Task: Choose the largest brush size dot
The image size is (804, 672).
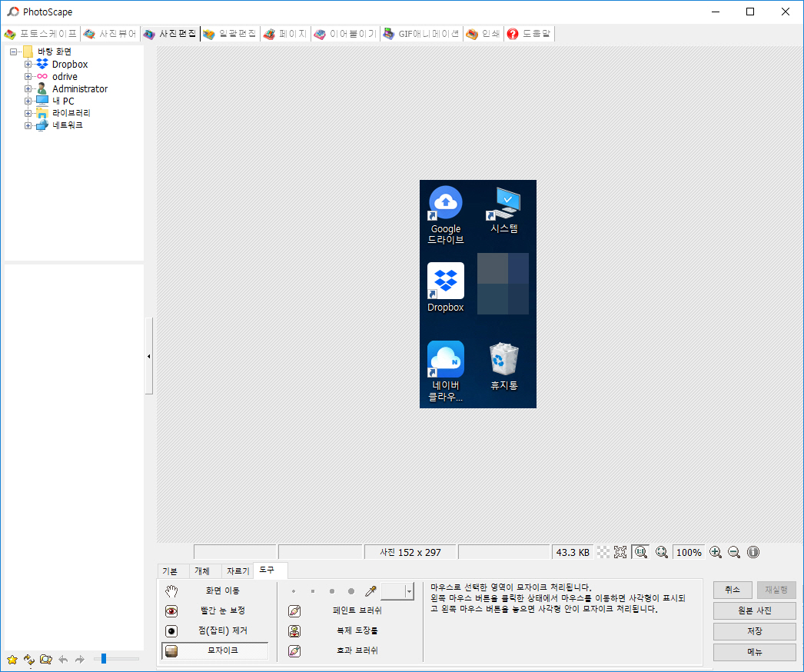Action: point(351,591)
